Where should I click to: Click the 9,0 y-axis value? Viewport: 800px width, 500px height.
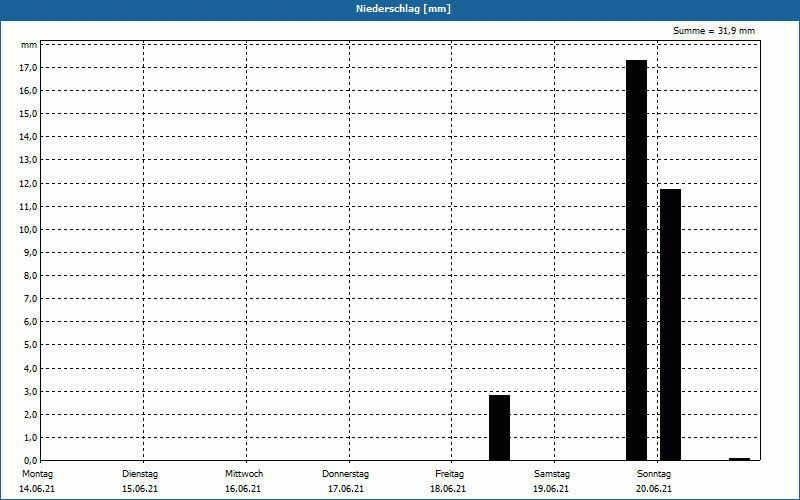[x=31, y=253]
